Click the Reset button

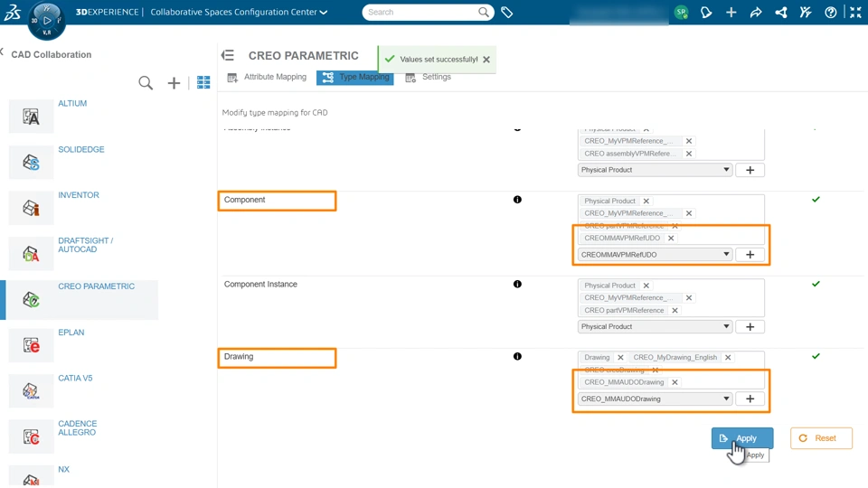tap(821, 438)
